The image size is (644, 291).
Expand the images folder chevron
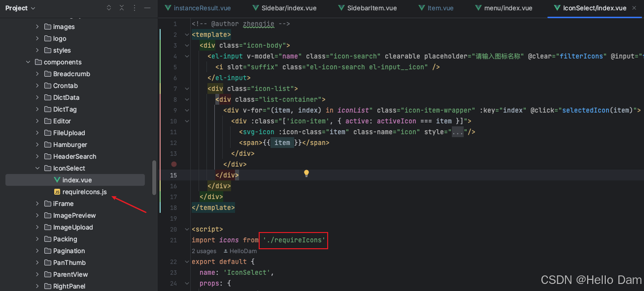[37, 27]
